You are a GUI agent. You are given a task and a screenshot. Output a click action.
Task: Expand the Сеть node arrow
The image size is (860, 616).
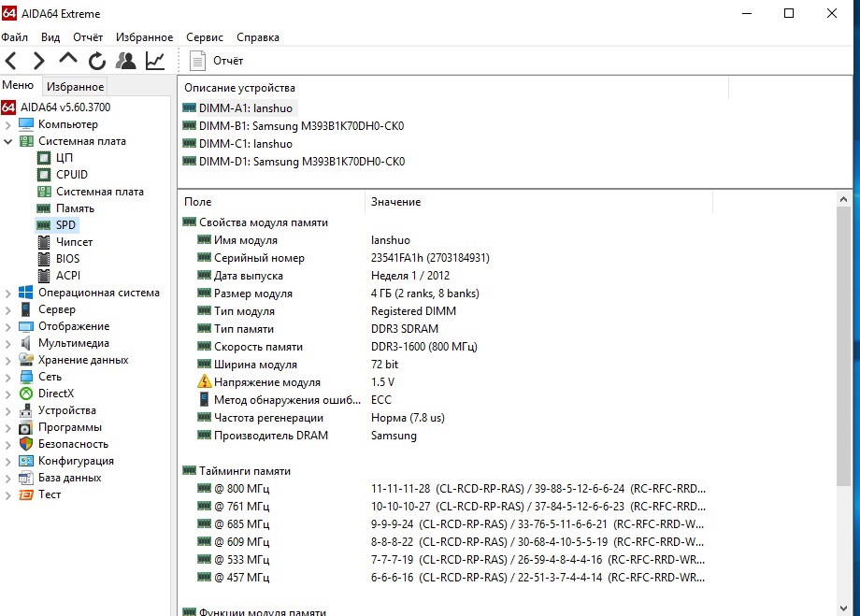pos(7,378)
